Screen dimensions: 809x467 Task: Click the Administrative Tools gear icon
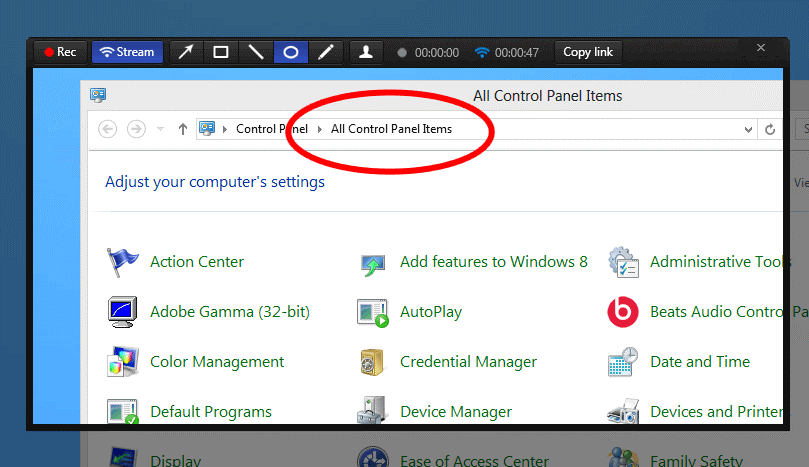click(x=623, y=262)
